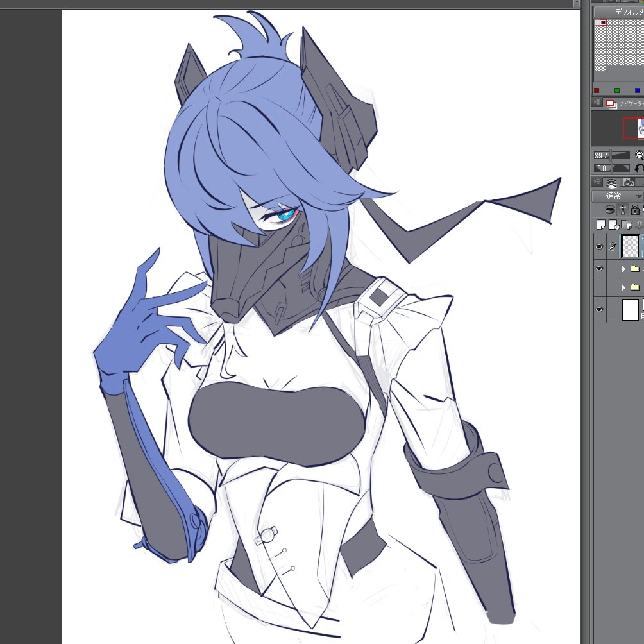Viewport: 644px width, 644px height.
Task: Switch to the History tab icon
Action: point(628,182)
